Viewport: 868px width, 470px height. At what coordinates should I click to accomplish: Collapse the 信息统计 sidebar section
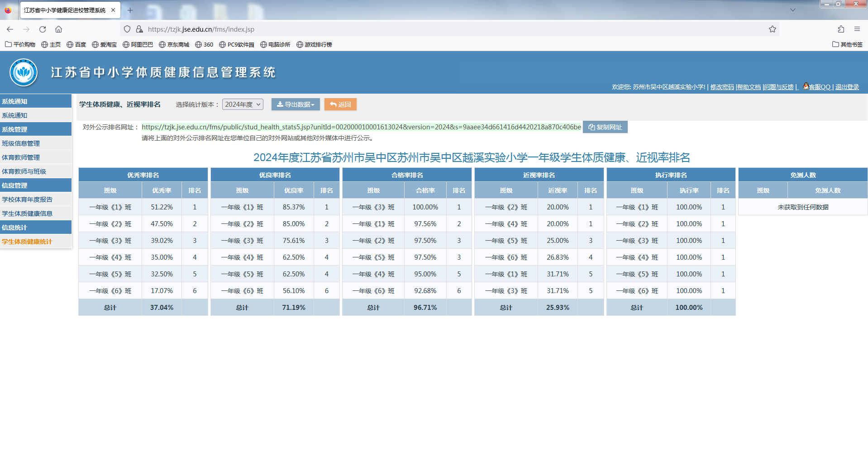coord(36,228)
